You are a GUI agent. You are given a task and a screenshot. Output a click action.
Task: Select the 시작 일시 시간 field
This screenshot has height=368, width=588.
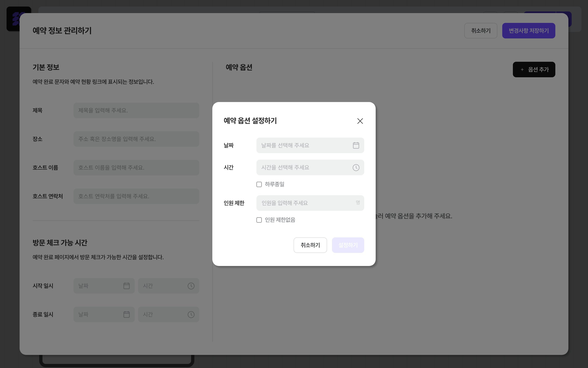[x=169, y=286]
